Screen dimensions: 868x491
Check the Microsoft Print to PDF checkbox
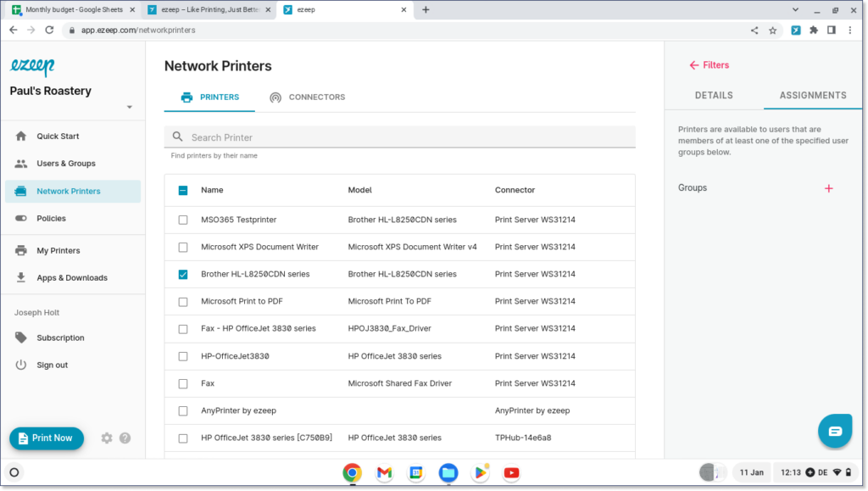click(x=183, y=302)
